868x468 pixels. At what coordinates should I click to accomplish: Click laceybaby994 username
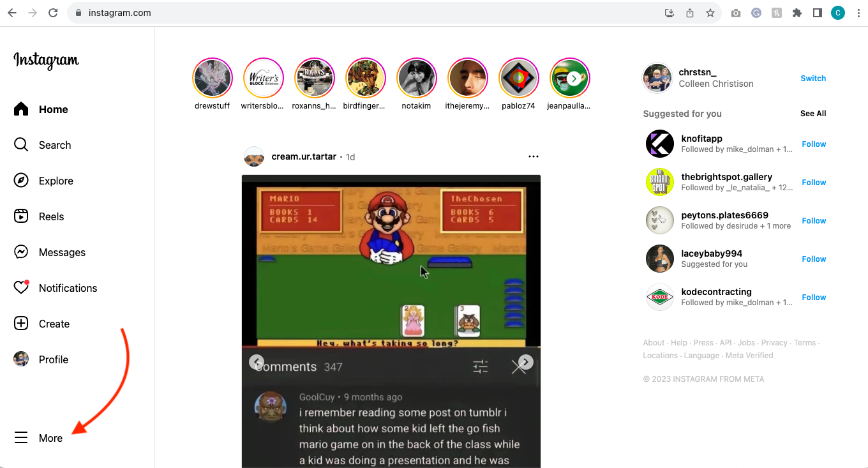click(712, 253)
